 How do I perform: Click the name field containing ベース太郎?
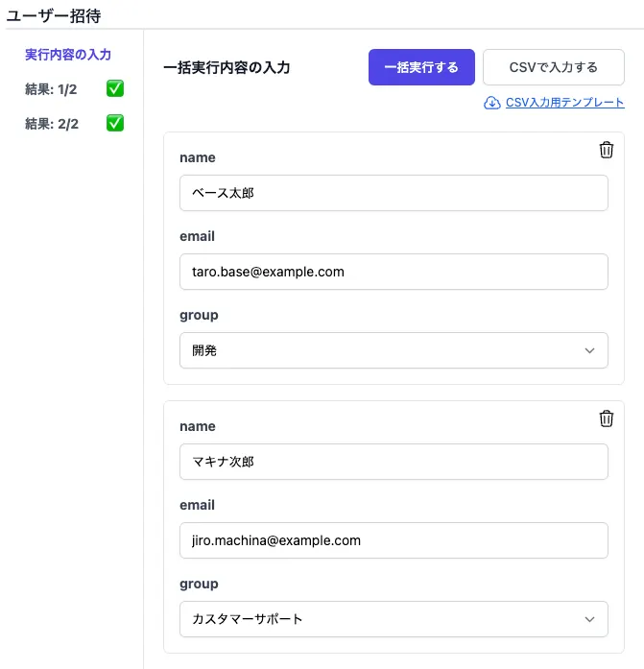(394, 193)
